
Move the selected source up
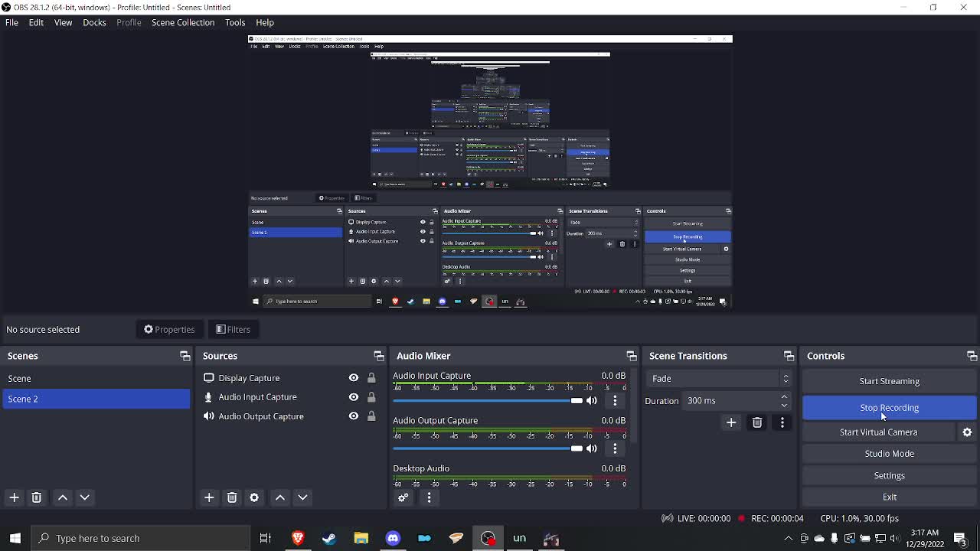[280, 497]
